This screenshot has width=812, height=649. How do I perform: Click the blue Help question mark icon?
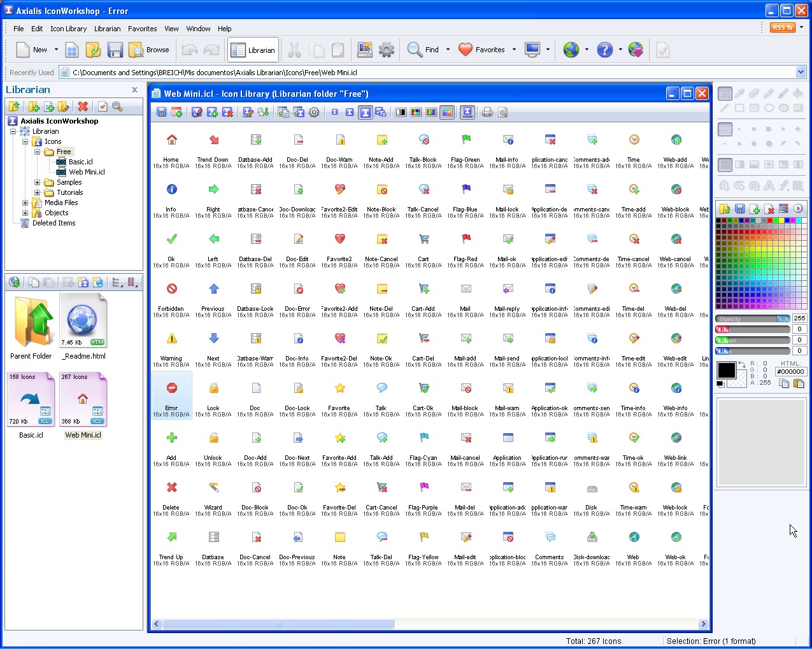point(605,50)
